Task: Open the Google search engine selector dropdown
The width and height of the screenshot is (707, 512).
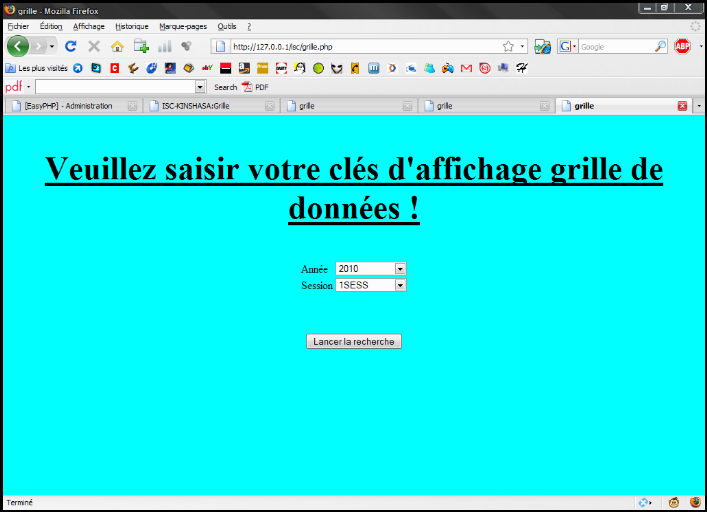Action: (x=568, y=46)
